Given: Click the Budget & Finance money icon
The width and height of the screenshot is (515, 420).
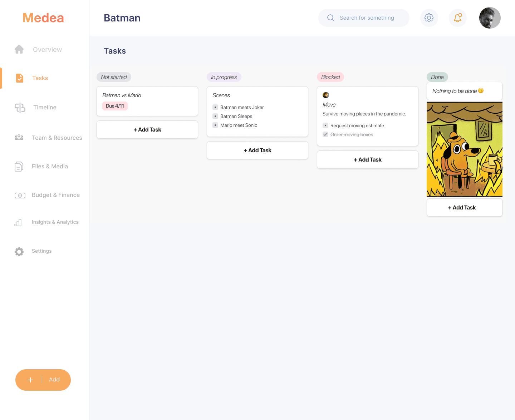Looking at the screenshot, I should [20, 195].
